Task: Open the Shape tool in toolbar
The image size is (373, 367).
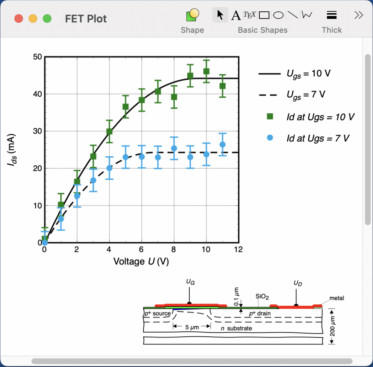Action: pyautogui.click(x=192, y=21)
